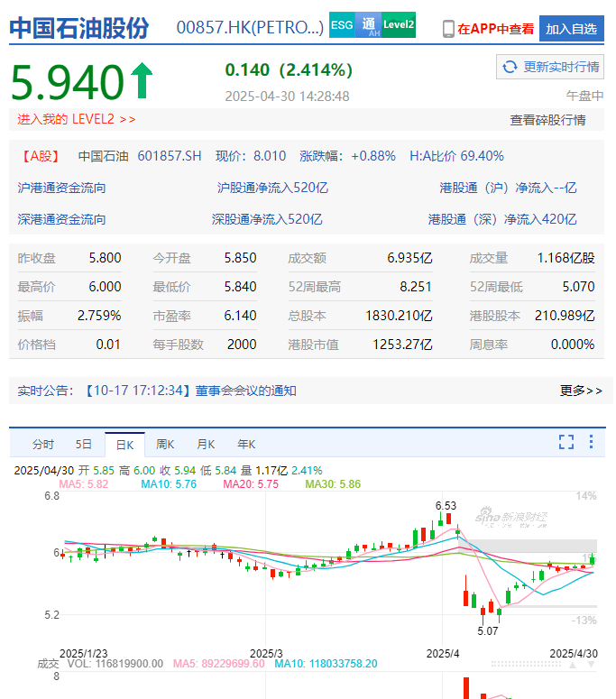
Task: Open 查看碎股行情 link
Action: point(547,120)
